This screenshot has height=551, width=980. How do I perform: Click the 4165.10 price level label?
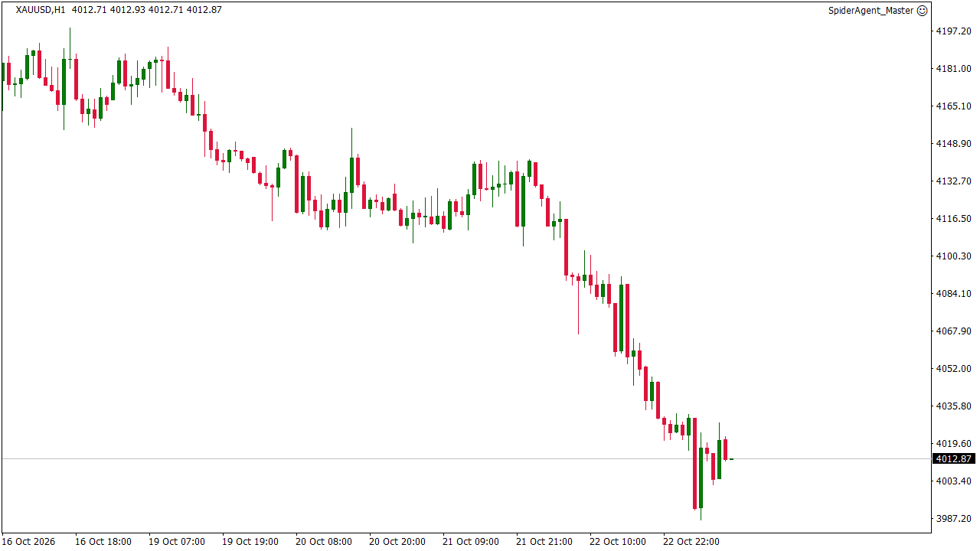point(953,106)
